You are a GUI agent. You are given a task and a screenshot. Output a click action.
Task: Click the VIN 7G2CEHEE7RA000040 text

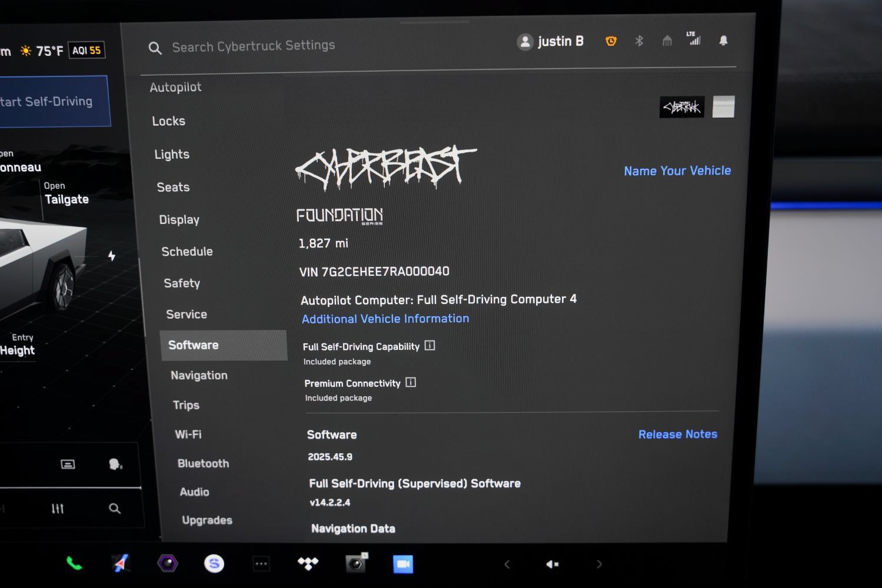(374, 272)
